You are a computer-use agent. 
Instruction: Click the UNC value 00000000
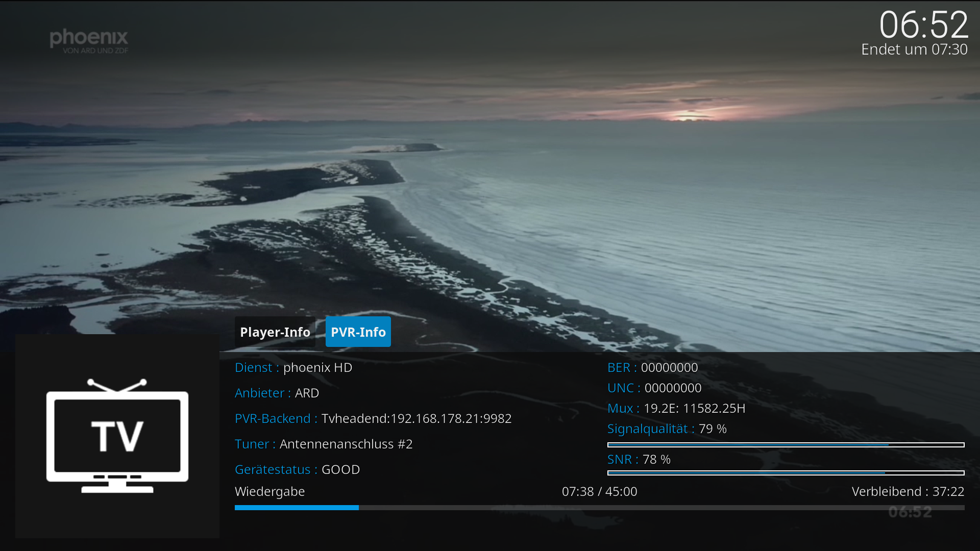(x=673, y=388)
